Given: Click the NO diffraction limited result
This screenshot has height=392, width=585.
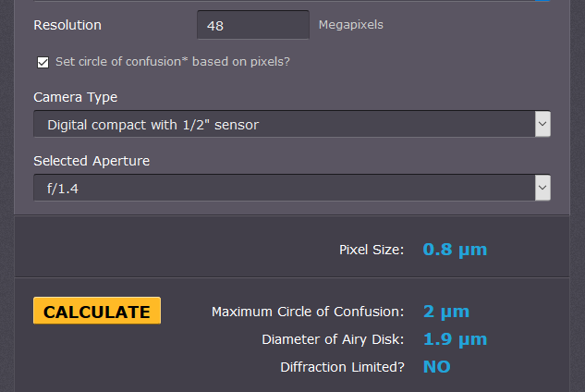Looking at the screenshot, I should click(437, 367).
